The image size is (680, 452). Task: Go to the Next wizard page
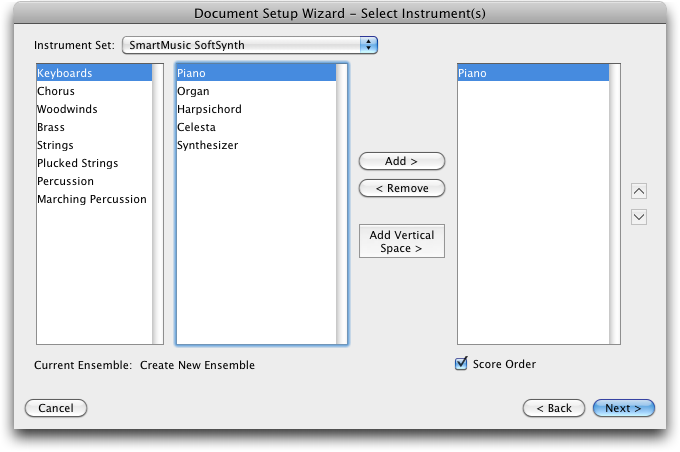click(x=624, y=408)
